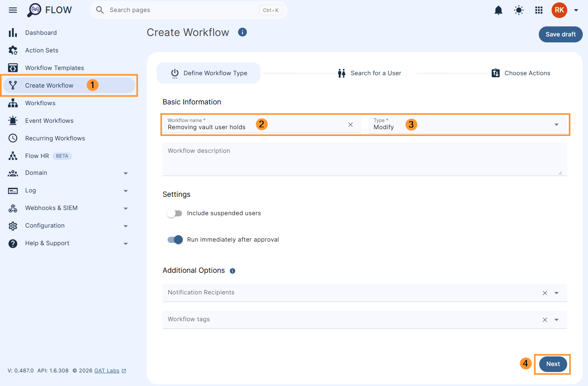Toggle Run immediately after approval switch
The height and width of the screenshot is (386, 588).
(175, 240)
